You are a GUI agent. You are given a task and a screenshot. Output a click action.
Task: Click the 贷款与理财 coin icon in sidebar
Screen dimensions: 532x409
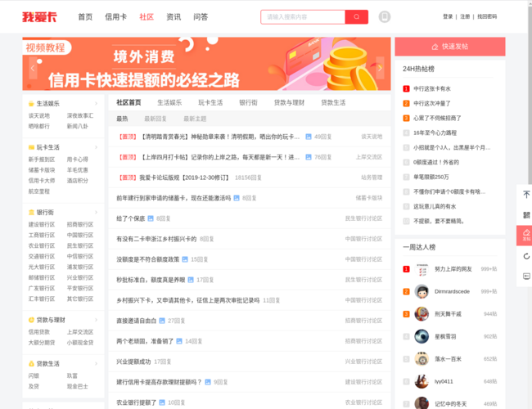point(31,320)
